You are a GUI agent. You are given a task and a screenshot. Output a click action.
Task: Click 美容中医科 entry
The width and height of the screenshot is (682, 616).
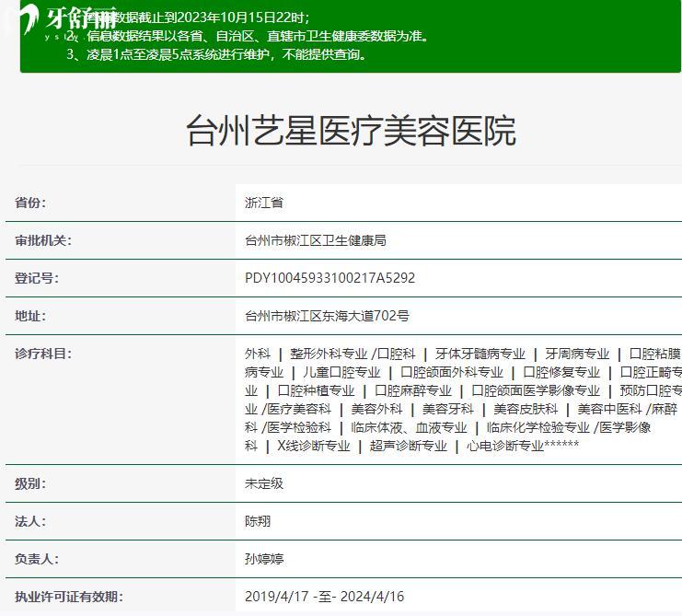pos(609,409)
